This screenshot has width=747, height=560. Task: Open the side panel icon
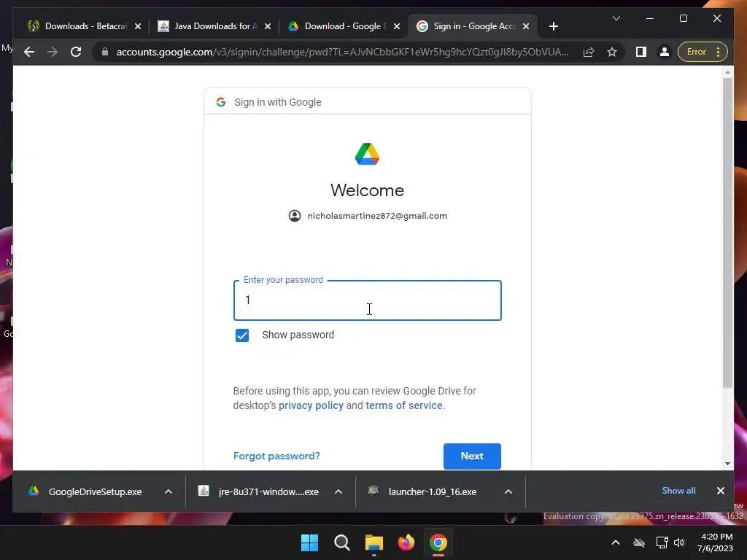(641, 52)
